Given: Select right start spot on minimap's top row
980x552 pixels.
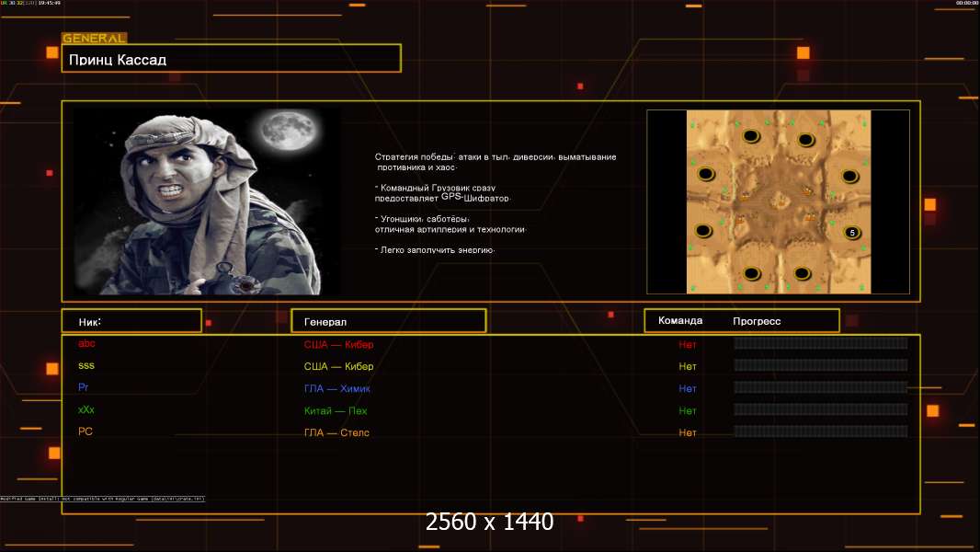Looking at the screenshot, I should (x=806, y=140).
